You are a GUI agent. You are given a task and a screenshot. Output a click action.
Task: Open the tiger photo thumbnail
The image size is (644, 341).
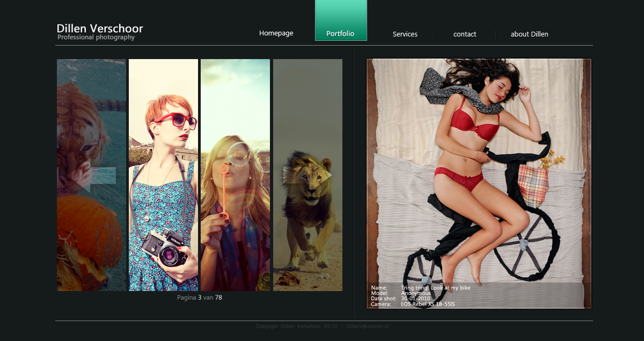pyautogui.click(x=91, y=175)
